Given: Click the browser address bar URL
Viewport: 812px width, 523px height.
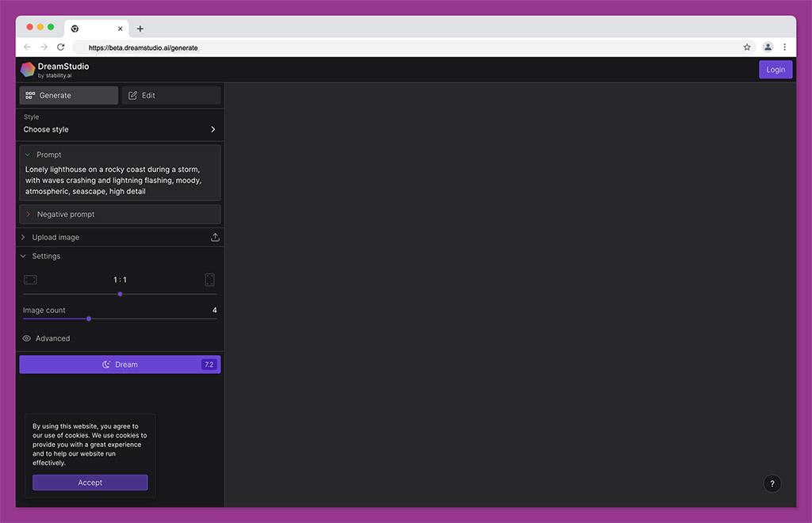Looking at the screenshot, I should pos(143,48).
